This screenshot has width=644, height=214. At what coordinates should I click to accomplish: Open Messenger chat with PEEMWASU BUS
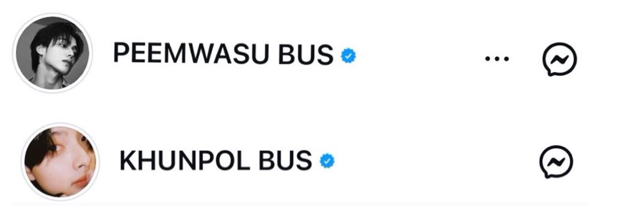(x=559, y=59)
